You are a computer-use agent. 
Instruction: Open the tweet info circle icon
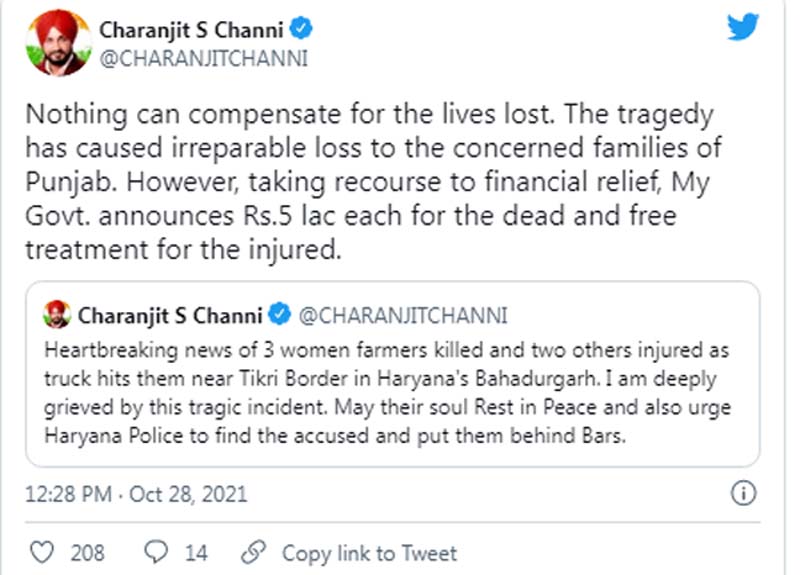click(x=743, y=493)
